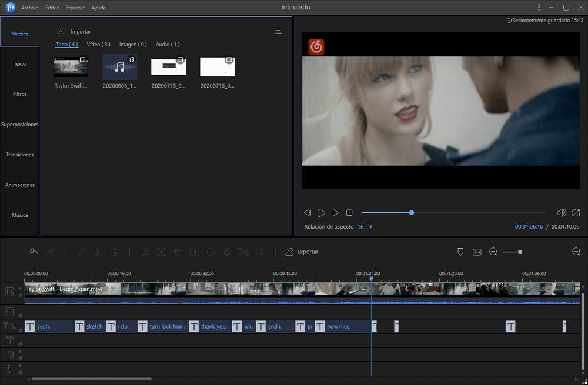Screen dimensions: 588x385
Task: Open the three-dot options menu in title bar
Action: coord(539,8)
